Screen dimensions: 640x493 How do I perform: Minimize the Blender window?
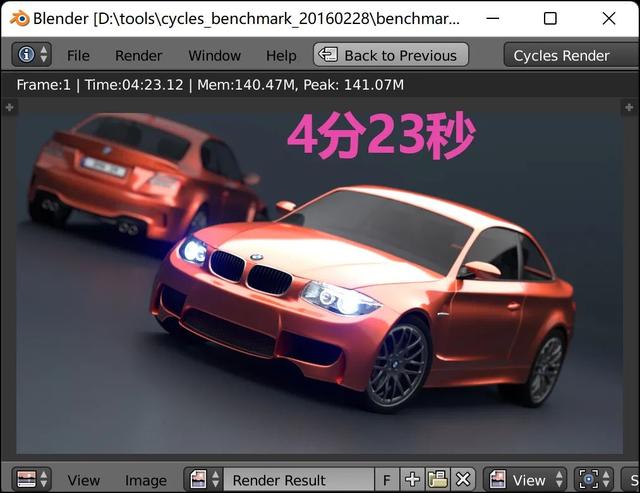(493, 18)
